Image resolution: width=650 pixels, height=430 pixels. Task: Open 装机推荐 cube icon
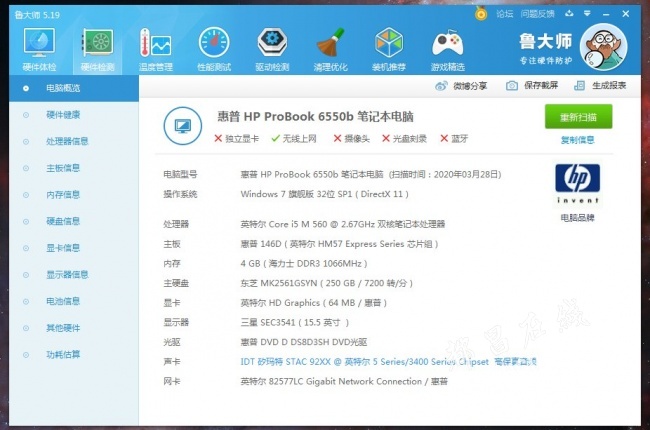(x=388, y=42)
